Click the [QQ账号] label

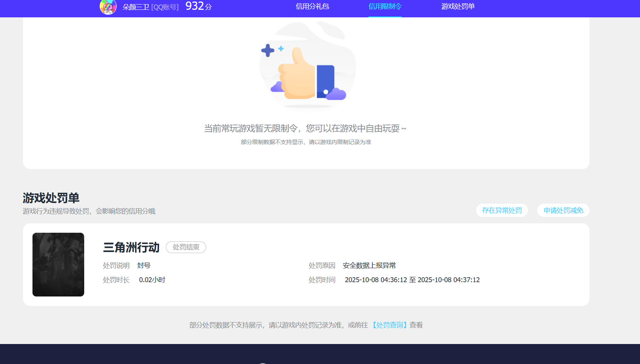[165, 7]
